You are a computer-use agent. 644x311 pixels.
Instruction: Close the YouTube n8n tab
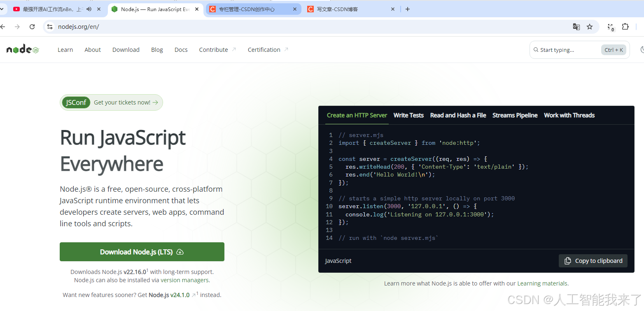point(99,9)
